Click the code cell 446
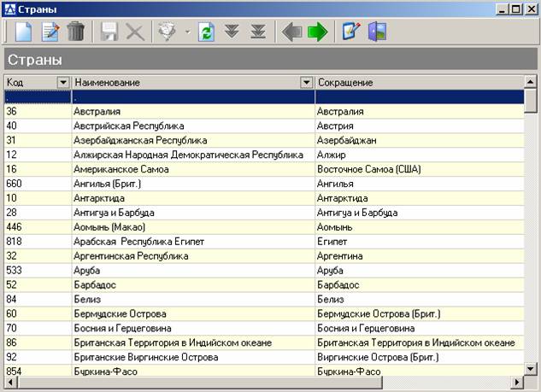541x392 pixels. (x=38, y=227)
